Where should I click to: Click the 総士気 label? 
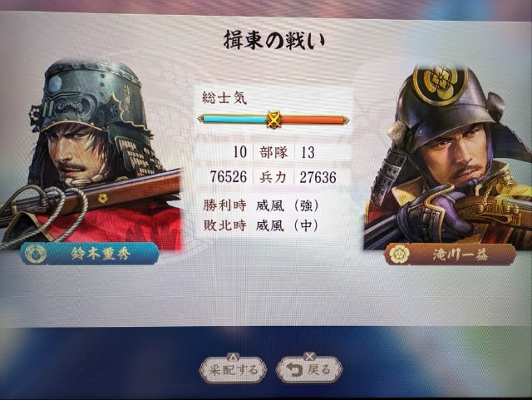click(224, 98)
